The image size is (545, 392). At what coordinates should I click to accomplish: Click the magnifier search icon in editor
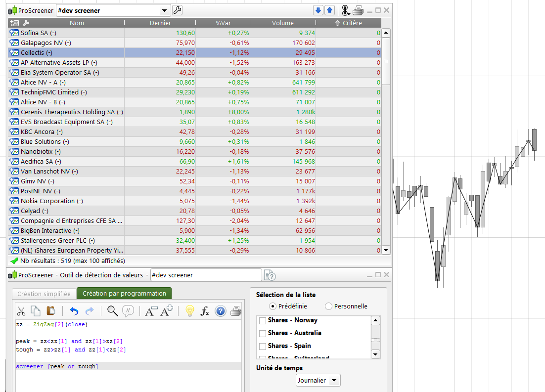[112, 310]
